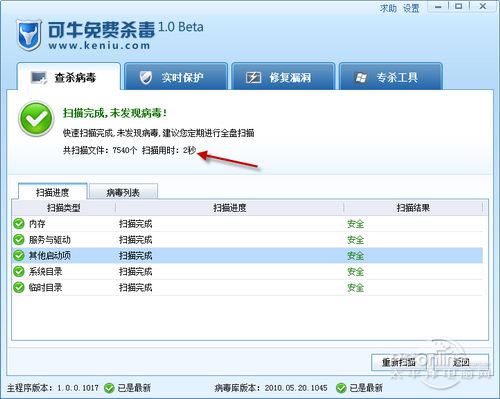Screen dimensions: 500x399
Task: Click the 重新扫描 button
Action: point(399,362)
